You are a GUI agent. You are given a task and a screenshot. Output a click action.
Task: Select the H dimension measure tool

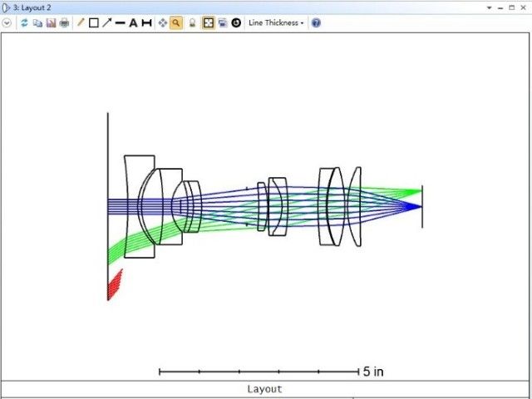(146, 23)
